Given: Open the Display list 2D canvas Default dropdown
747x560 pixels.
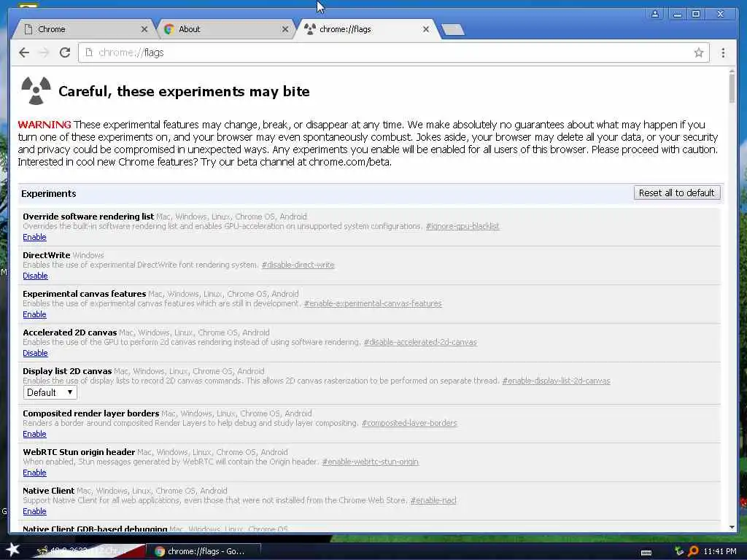Looking at the screenshot, I should point(50,392).
